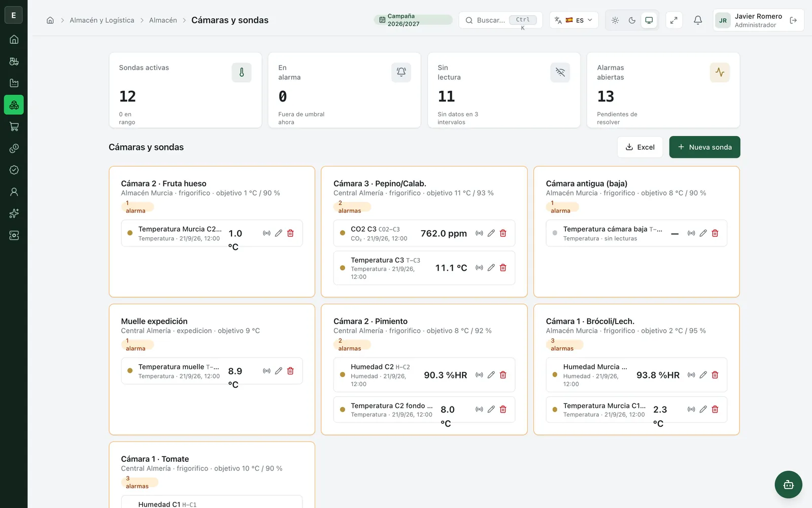Open the tractor icon section in sidebar
Image resolution: width=812 pixels, height=508 pixels.
[14, 61]
